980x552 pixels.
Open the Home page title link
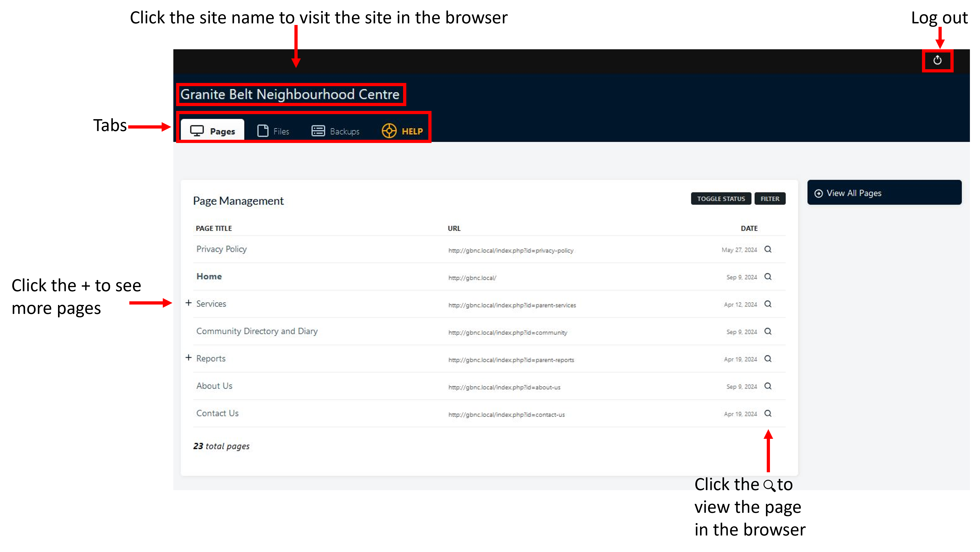point(209,276)
